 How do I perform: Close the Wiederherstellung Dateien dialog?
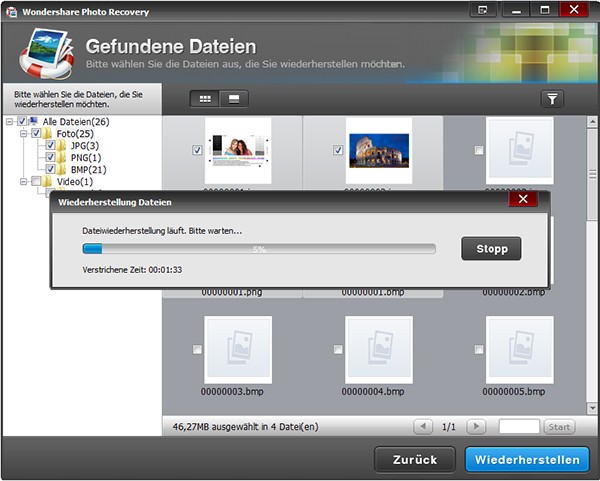click(x=523, y=199)
